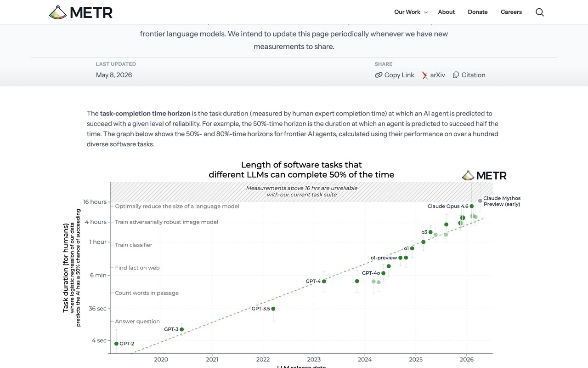This screenshot has height=368, width=588.
Task: Click the chain-link icon beside Copy Link
Action: coord(379,75)
